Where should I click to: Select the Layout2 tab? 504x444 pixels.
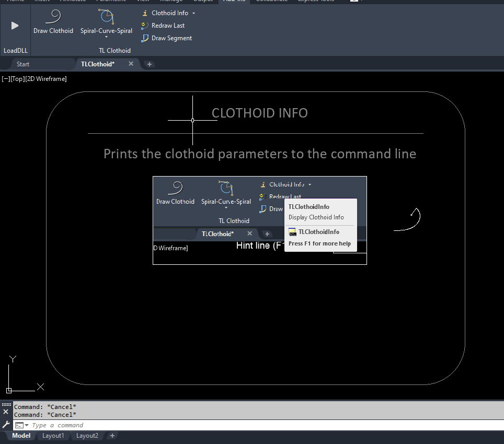(x=87, y=436)
